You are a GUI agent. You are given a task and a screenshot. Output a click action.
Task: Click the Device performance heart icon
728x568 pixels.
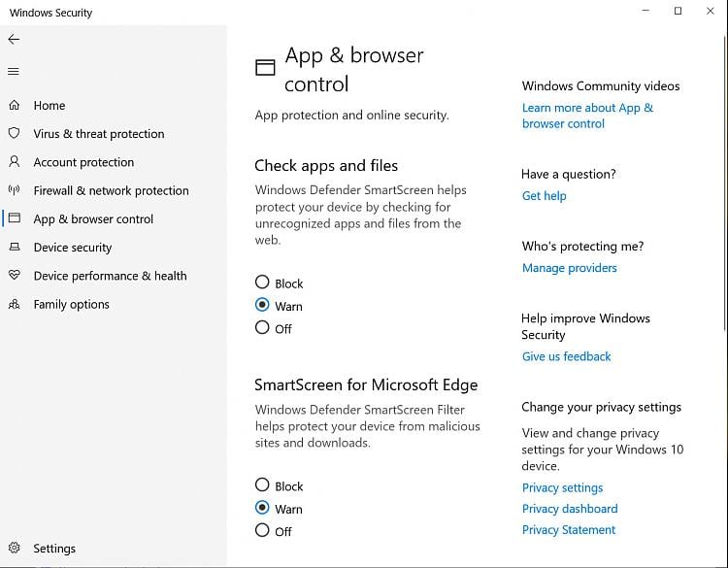click(15, 275)
